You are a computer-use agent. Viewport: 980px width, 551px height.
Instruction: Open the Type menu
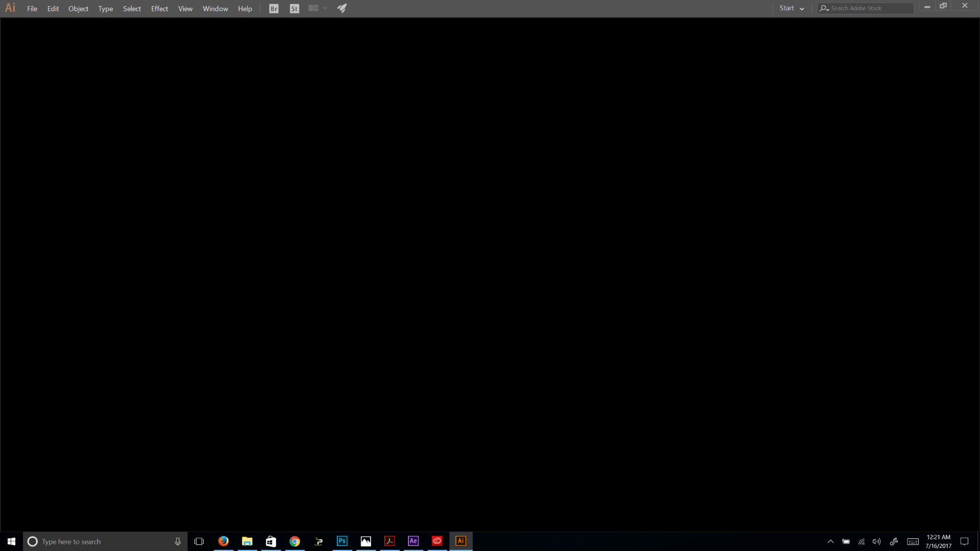[x=106, y=9]
